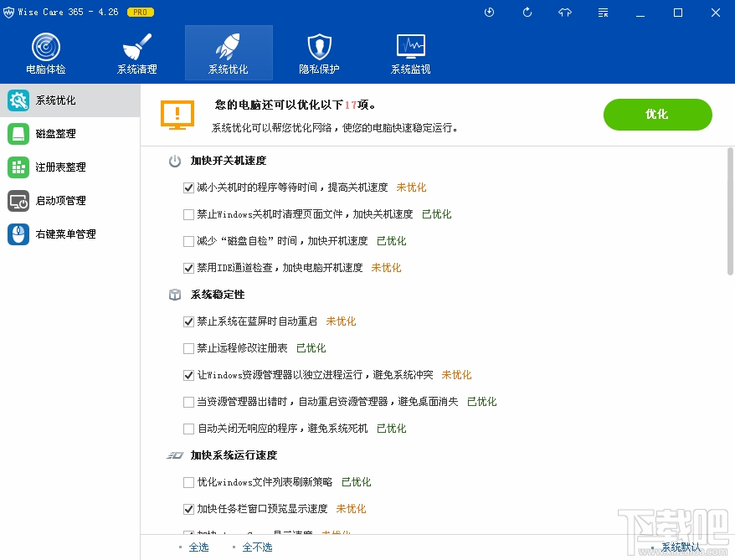Click the 右键菜单管理 mouse sidebar icon
The height and width of the screenshot is (560, 735).
(18, 234)
